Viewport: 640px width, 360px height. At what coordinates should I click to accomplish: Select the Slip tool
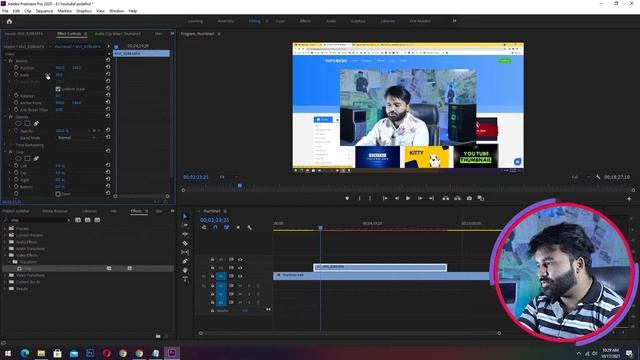click(185, 252)
